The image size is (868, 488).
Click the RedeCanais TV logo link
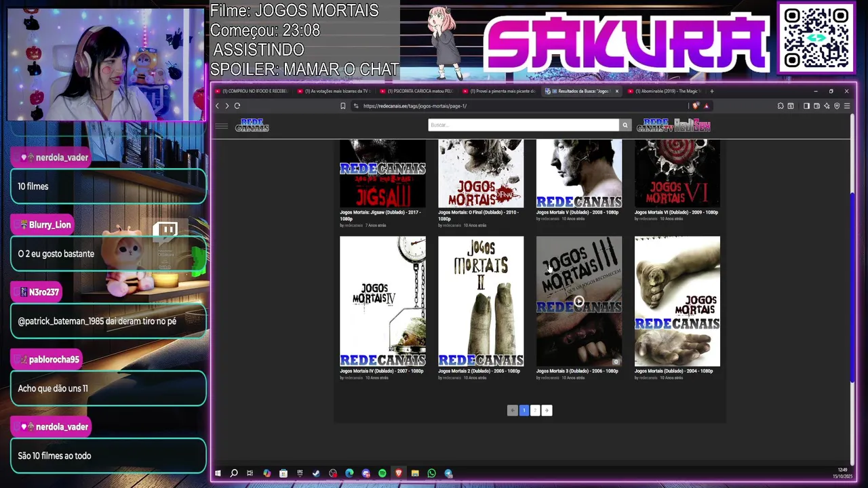click(x=654, y=125)
